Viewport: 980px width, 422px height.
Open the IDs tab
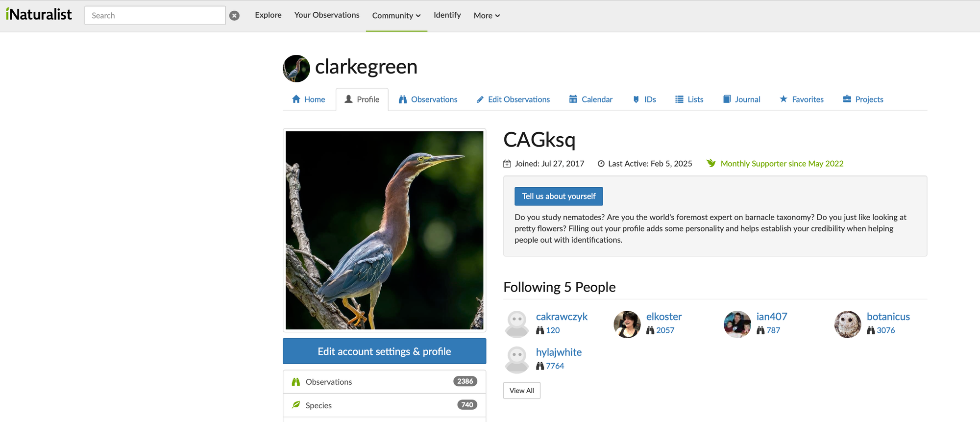pyautogui.click(x=644, y=99)
